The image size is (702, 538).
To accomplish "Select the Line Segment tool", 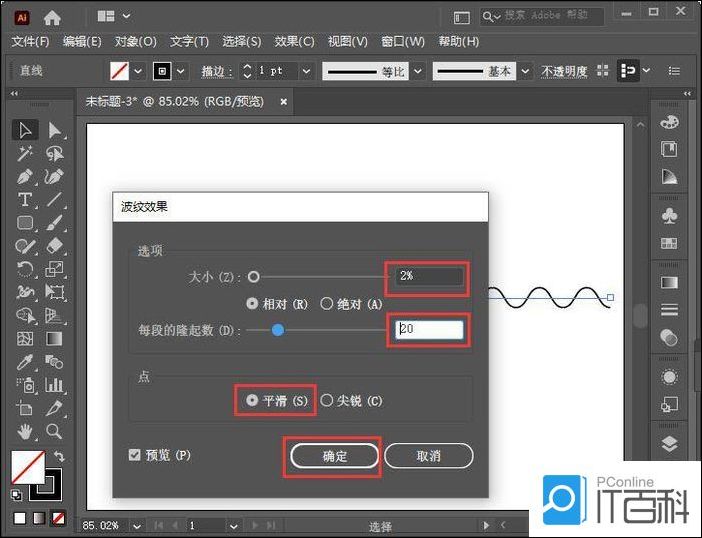I will [x=54, y=200].
